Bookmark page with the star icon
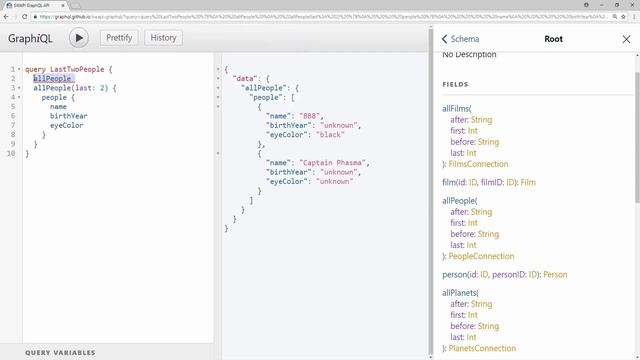 pyautogui.click(x=623, y=17)
